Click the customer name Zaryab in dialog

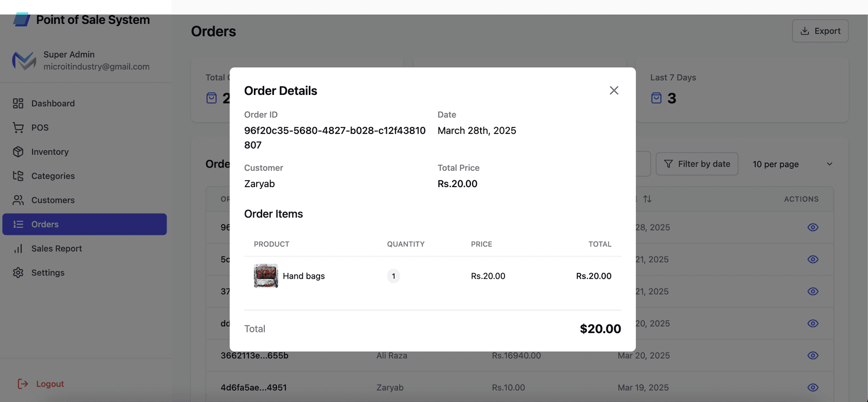(259, 184)
